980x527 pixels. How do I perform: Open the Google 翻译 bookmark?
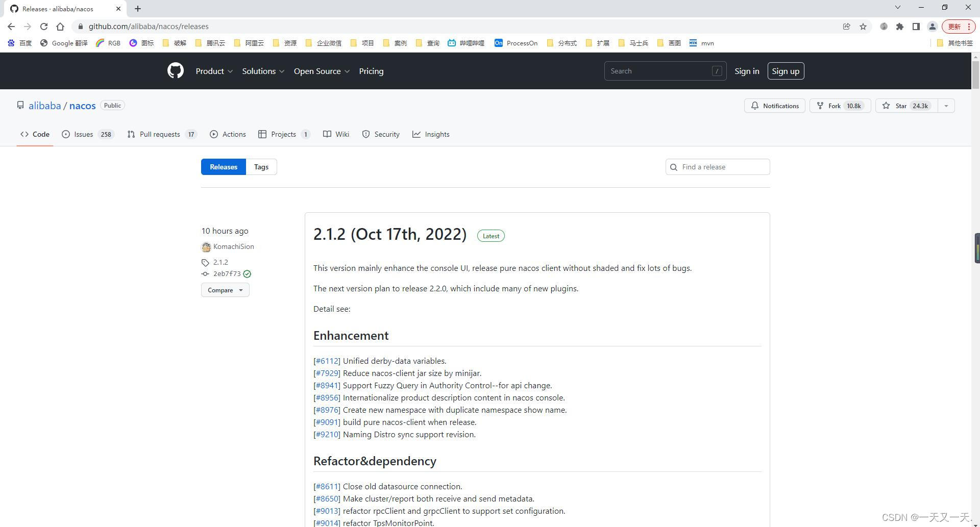point(64,43)
